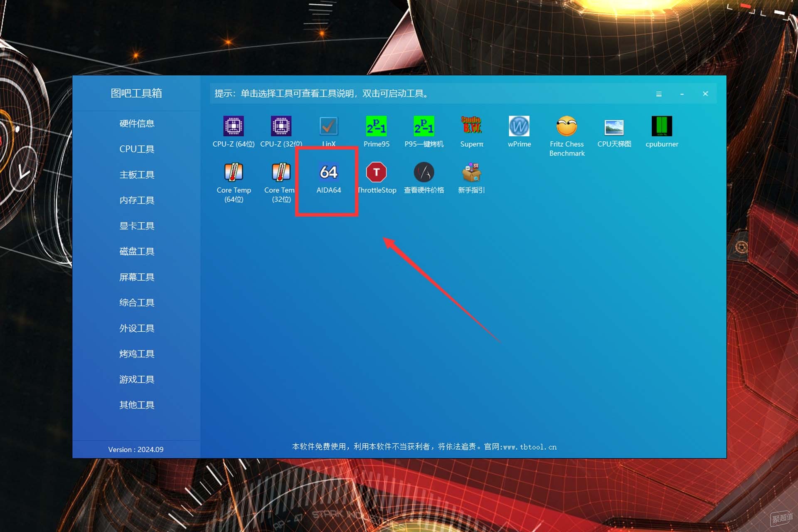The height and width of the screenshot is (532, 798).
Task: Open the hamburger menu in title bar
Action: tap(659, 94)
